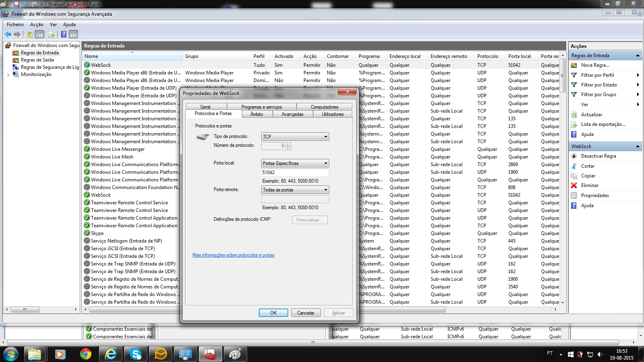The width and height of the screenshot is (644, 362).
Task: Click the Windows Start orb
Action: coord(11,354)
